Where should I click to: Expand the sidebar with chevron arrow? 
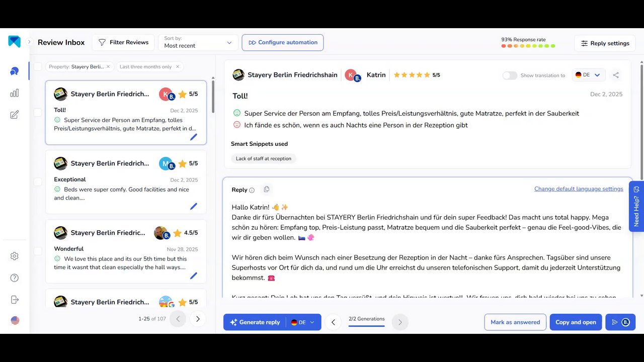click(x=29, y=42)
